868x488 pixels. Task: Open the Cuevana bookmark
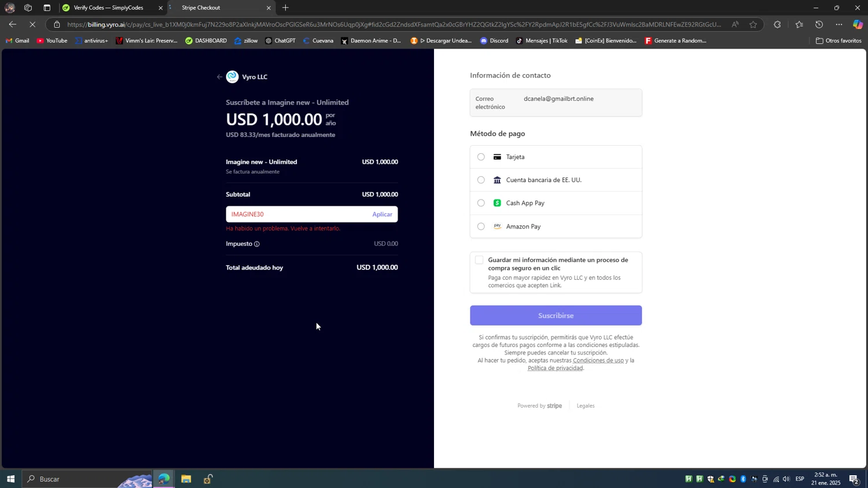(x=318, y=40)
